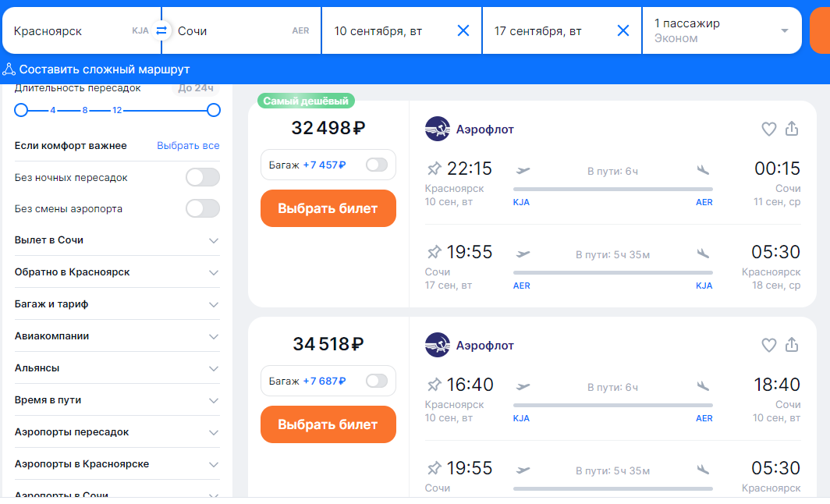The image size is (830, 504).
Task: Open Составить сложный маршрут
Action: (97, 69)
